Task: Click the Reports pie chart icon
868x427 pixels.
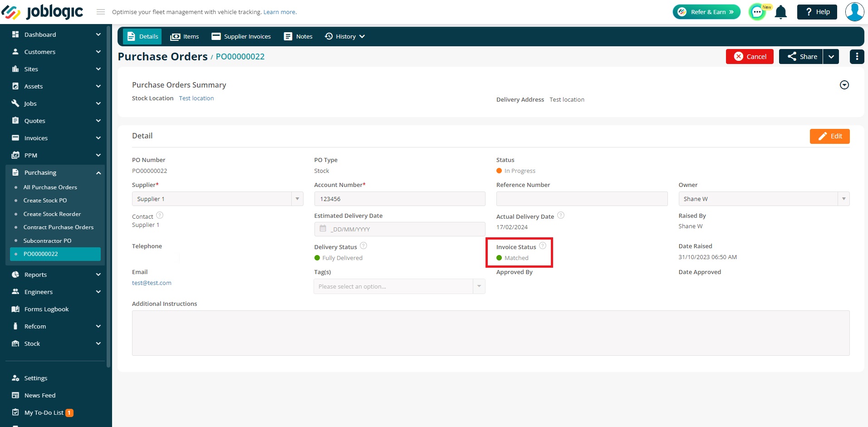Action: (15, 275)
